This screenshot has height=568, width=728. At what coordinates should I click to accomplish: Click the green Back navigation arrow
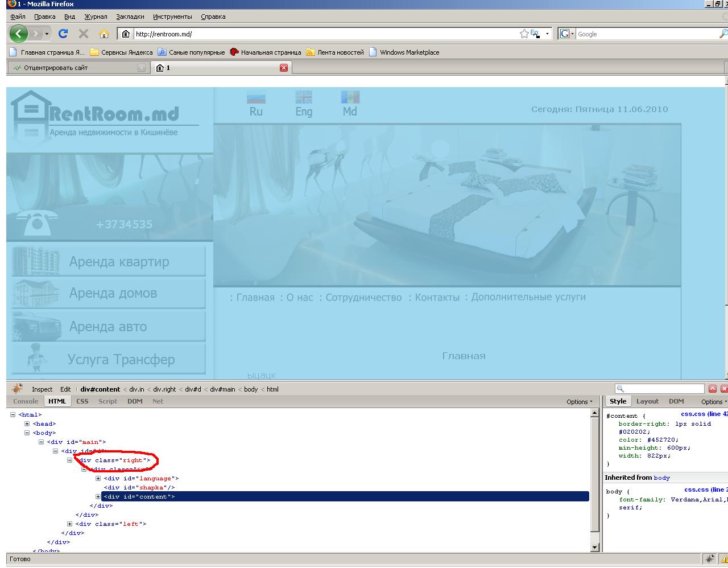19,34
